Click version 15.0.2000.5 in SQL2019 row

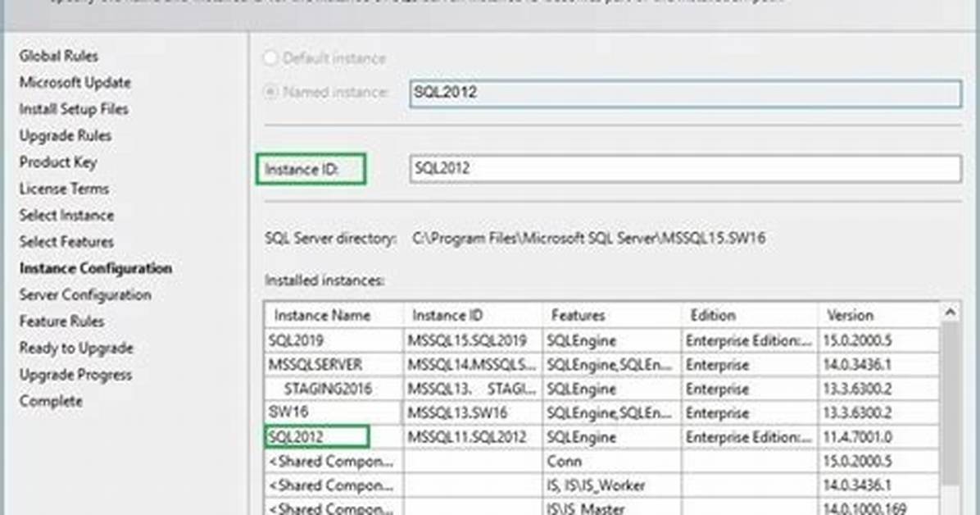coord(878,340)
